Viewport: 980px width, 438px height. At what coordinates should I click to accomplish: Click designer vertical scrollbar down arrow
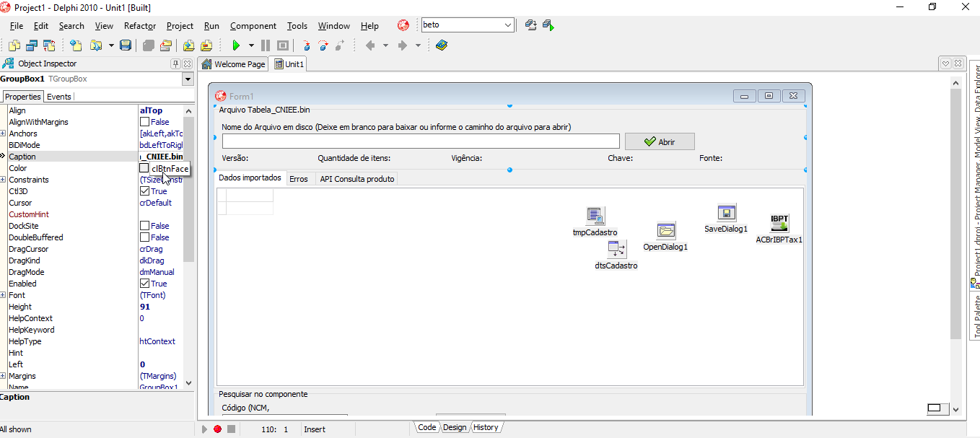tap(956, 409)
